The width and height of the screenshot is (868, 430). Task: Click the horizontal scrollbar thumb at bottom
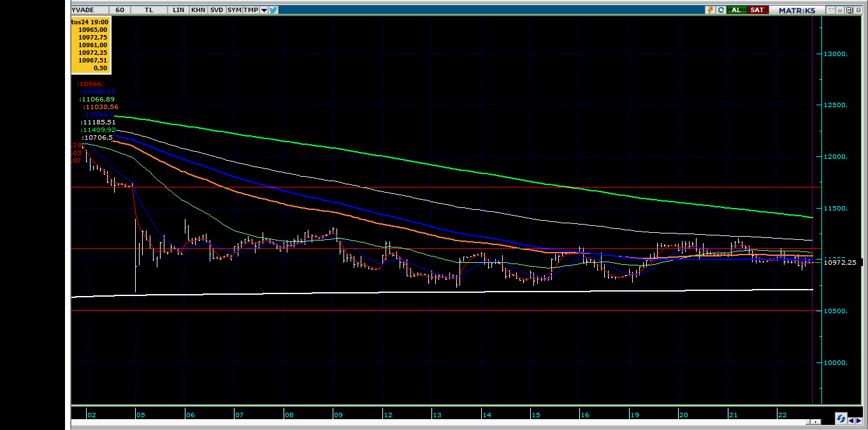pos(808,422)
